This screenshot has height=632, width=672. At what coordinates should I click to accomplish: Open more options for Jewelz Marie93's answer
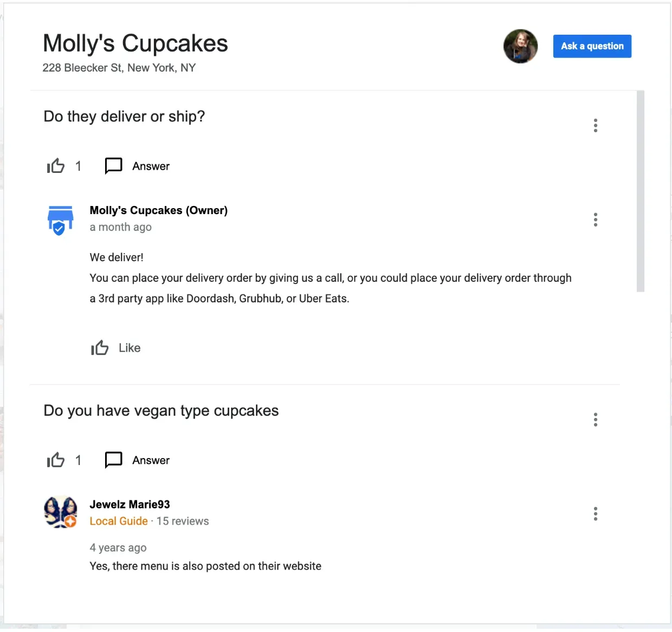click(596, 514)
